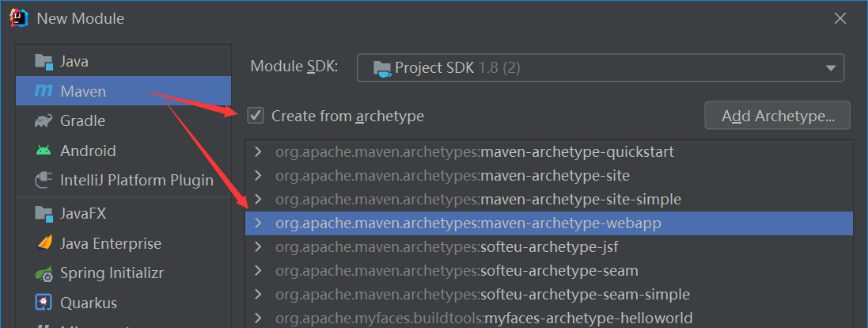This screenshot has height=328, width=868.
Task: Choose Gradle in the module list
Action: (123, 120)
